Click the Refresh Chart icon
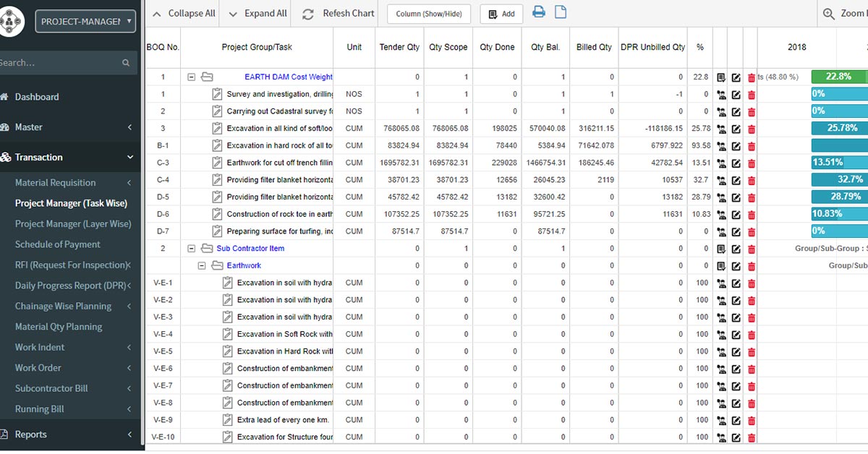The width and height of the screenshot is (868, 454). (308, 14)
